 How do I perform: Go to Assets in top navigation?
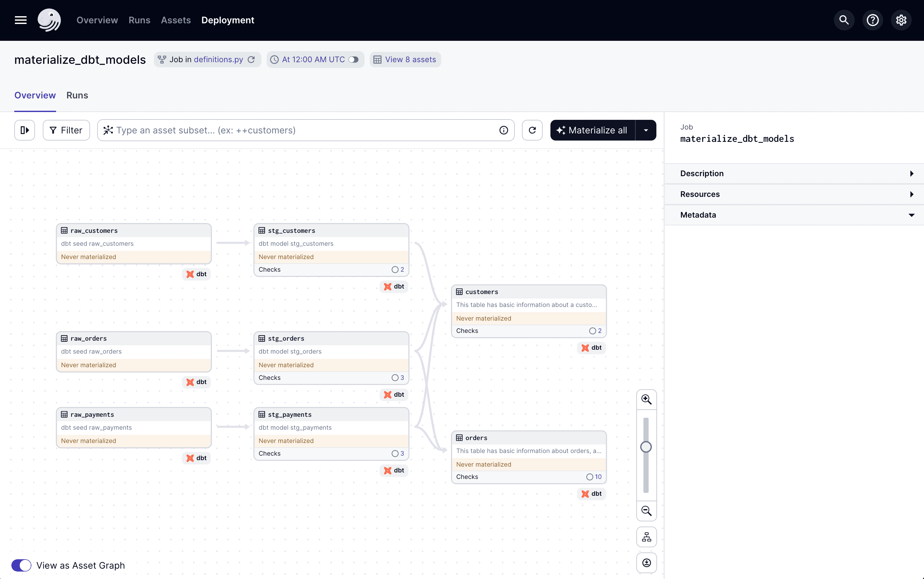(x=176, y=20)
